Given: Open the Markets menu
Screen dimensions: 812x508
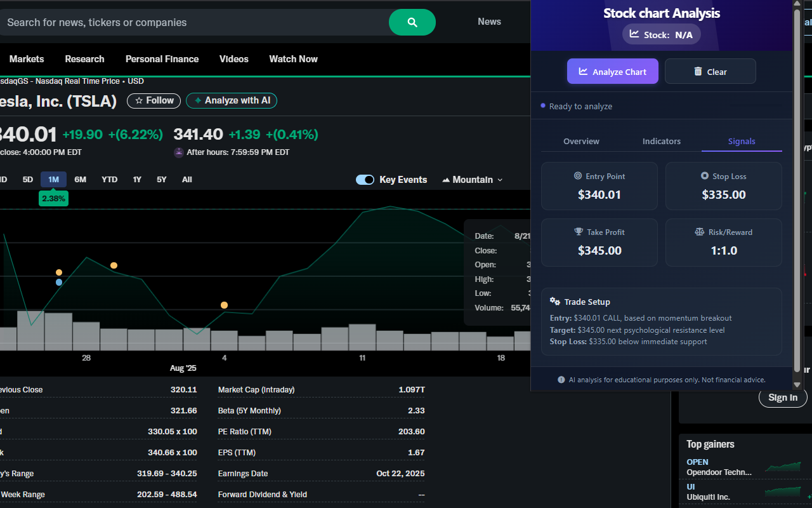Looking at the screenshot, I should point(27,59).
